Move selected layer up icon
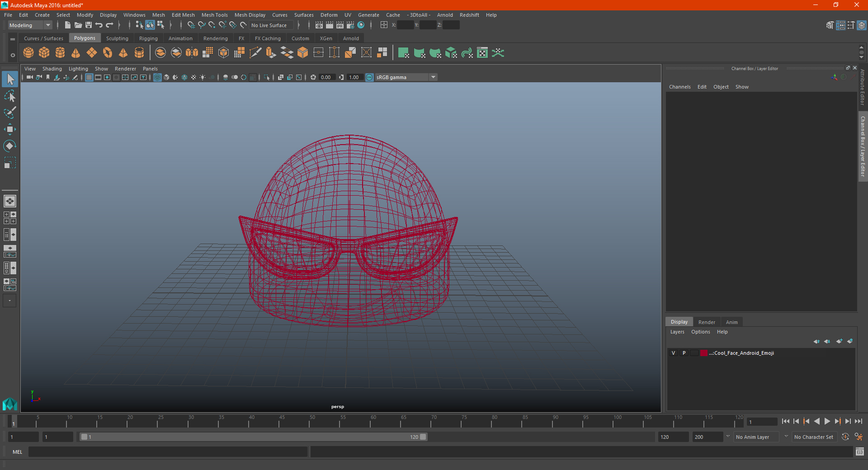The image size is (868, 470). click(x=816, y=341)
